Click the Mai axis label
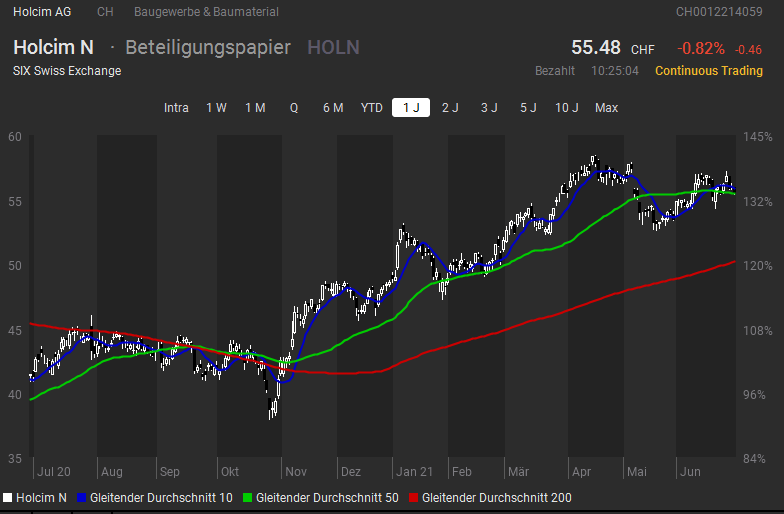784x514 pixels. point(636,472)
